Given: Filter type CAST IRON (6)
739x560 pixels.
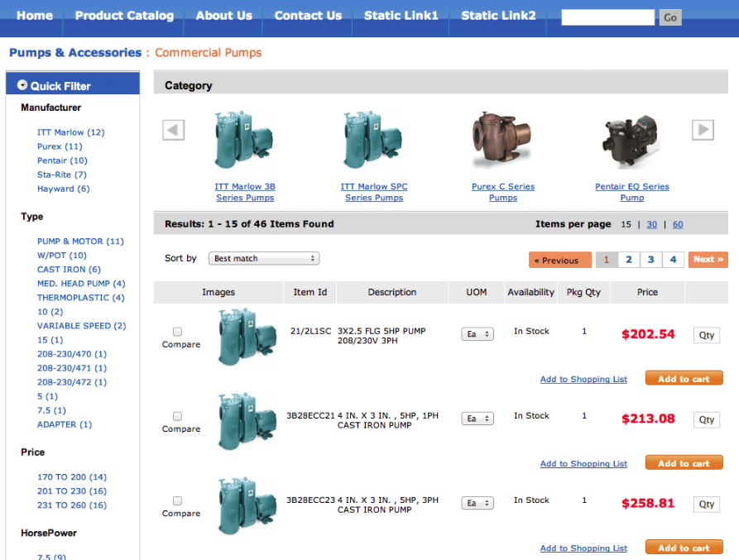Looking at the screenshot, I should click(x=69, y=270).
